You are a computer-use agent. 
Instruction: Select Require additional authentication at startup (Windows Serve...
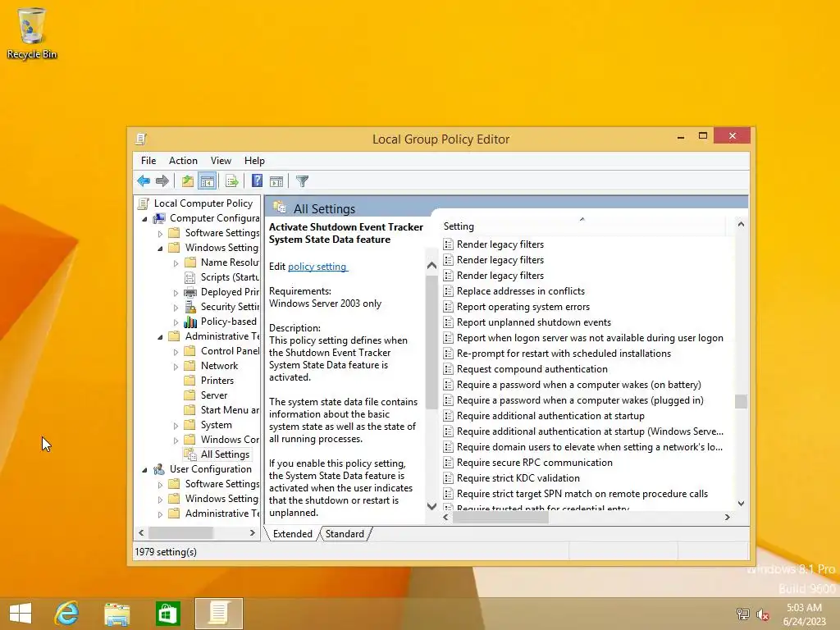(590, 431)
